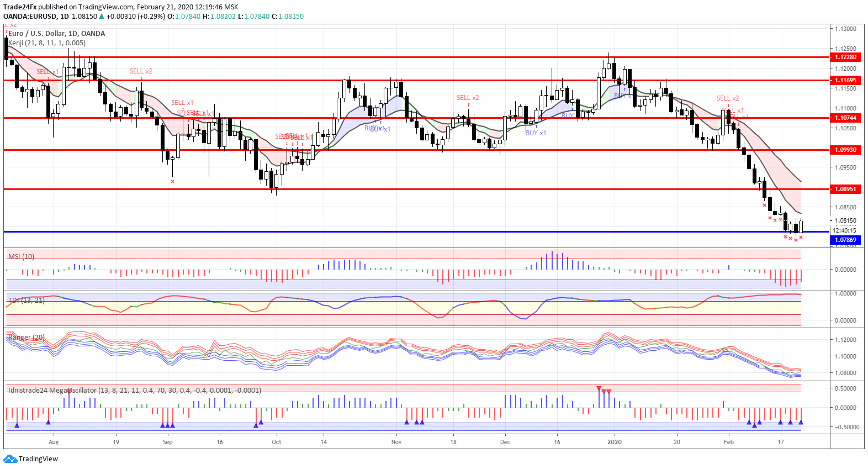Click the Feb date on time axis
868x469 pixels.
[x=729, y=442]
